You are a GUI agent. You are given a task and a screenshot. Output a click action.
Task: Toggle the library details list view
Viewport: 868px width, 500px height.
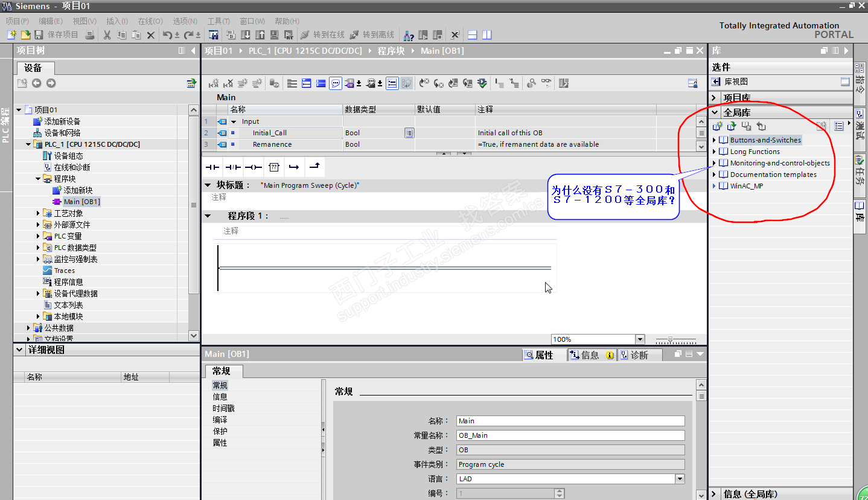[x=839, y=126]
